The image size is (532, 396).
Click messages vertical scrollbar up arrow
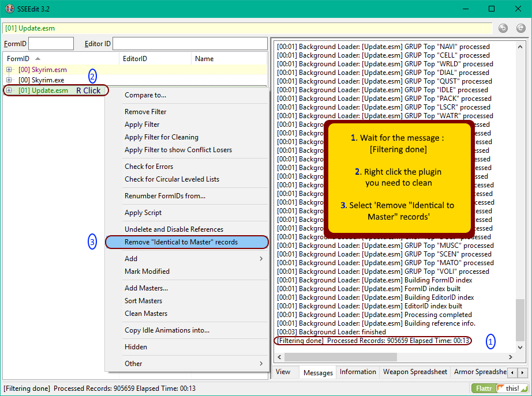520,47
